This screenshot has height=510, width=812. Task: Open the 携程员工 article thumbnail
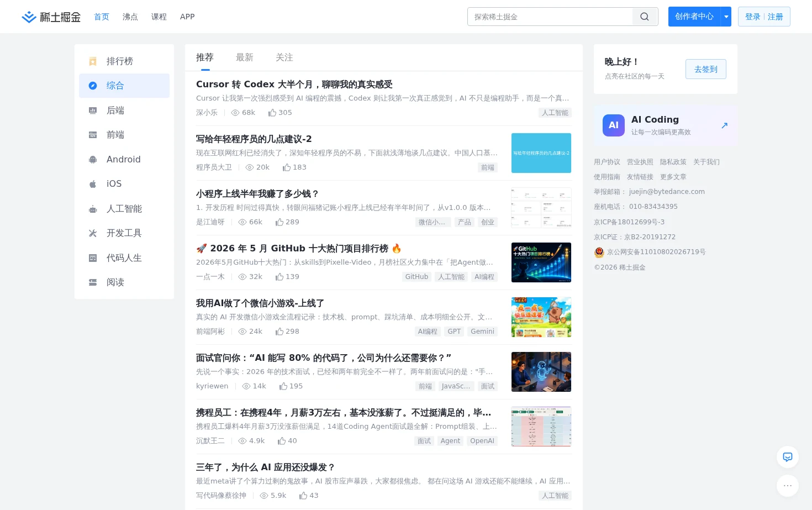click(x=541, y=427)
